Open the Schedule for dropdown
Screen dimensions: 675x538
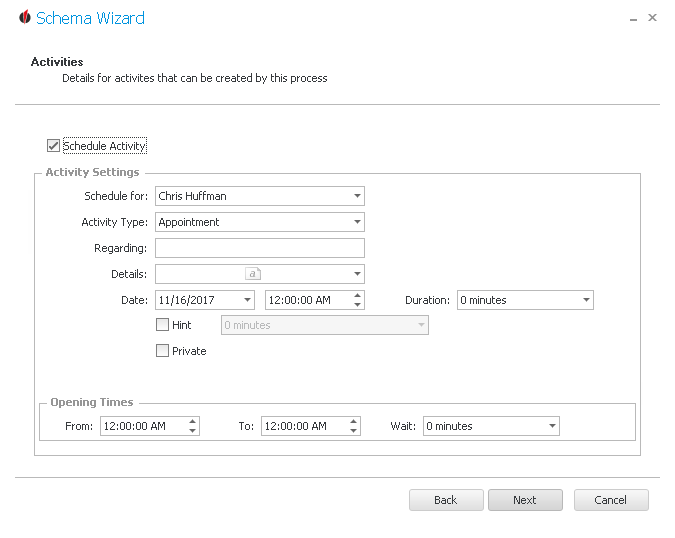pos(357,196)
